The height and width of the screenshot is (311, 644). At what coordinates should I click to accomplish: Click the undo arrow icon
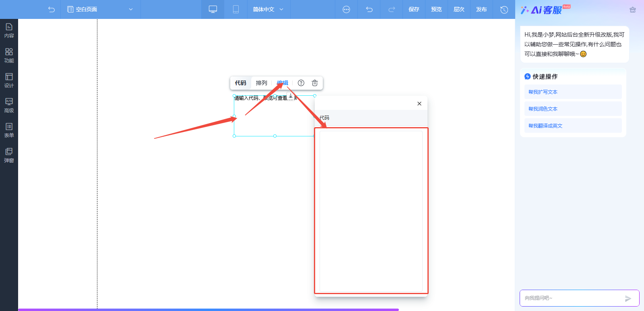coord(369,9)
